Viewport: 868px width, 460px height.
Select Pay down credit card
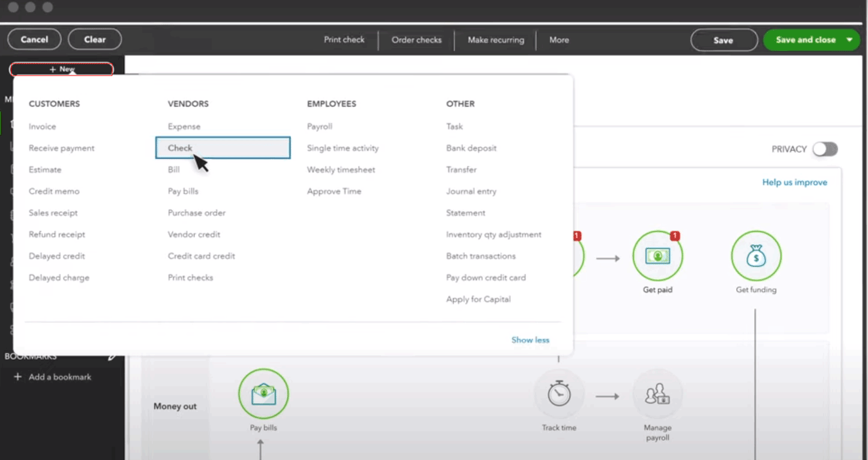pyautogui.click(x=486, y=278)
